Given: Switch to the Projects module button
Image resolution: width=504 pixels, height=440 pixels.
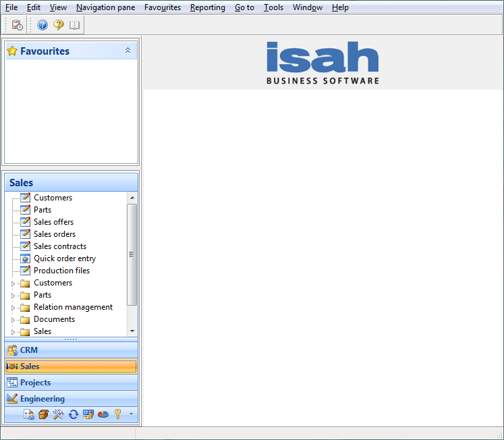Looking at the screenshot, I should tap(72, 383).
